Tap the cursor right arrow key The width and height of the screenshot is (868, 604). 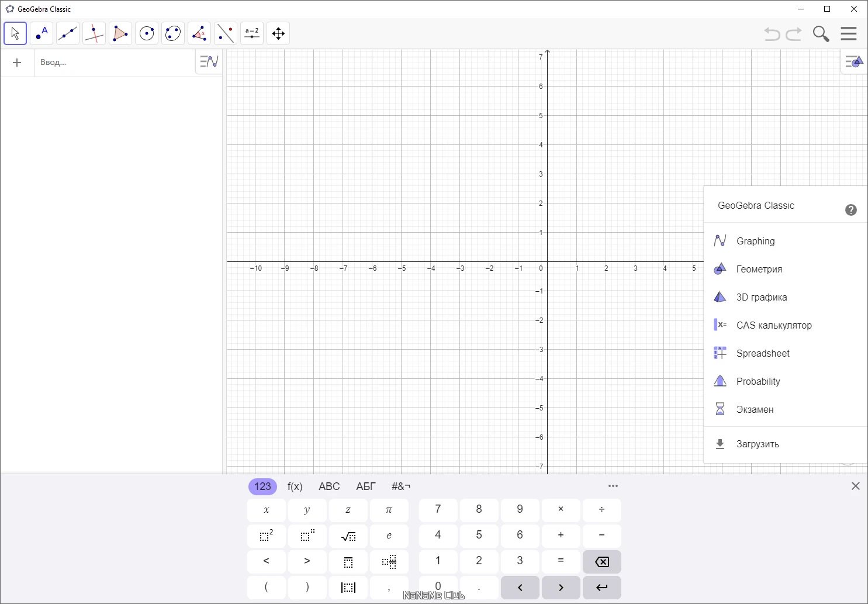point(561,587)
